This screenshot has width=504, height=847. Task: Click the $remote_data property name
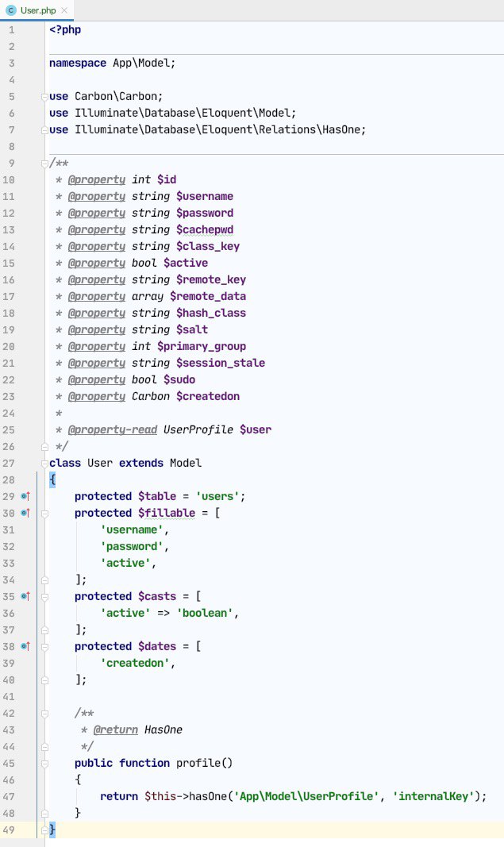208,296
